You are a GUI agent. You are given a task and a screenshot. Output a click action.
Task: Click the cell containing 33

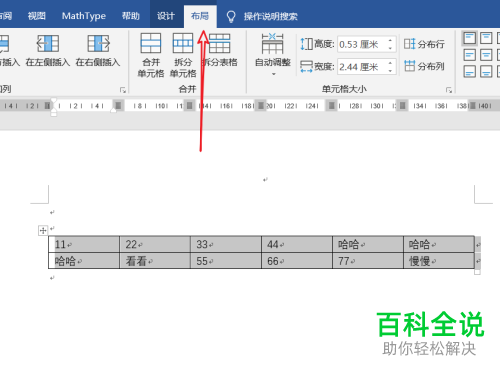(226, 244)
